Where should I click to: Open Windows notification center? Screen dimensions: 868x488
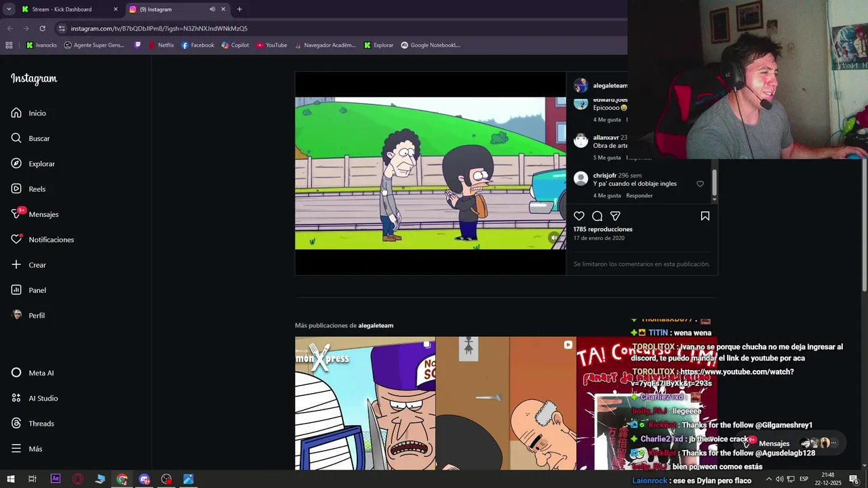pyautogui.click(x=854, y=479)
